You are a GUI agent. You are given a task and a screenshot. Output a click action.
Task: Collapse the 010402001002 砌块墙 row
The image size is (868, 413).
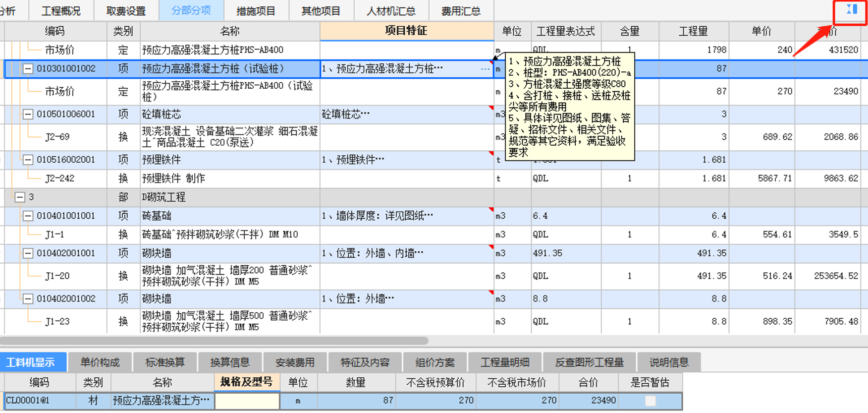28,299
